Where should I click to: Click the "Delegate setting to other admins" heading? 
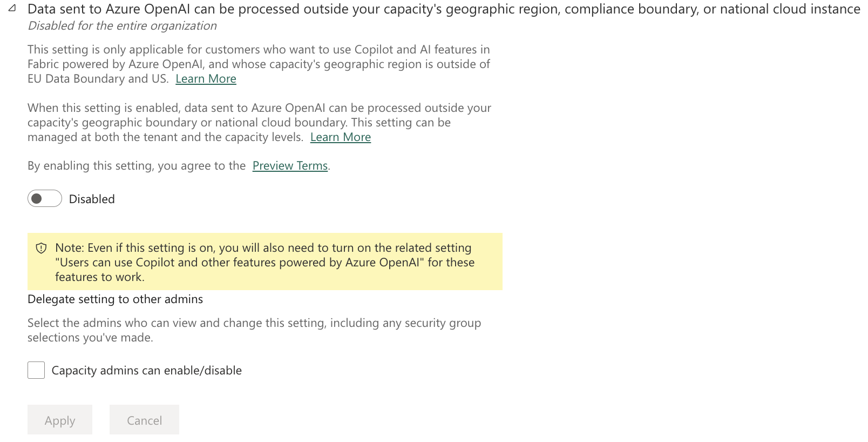(115, 299)
